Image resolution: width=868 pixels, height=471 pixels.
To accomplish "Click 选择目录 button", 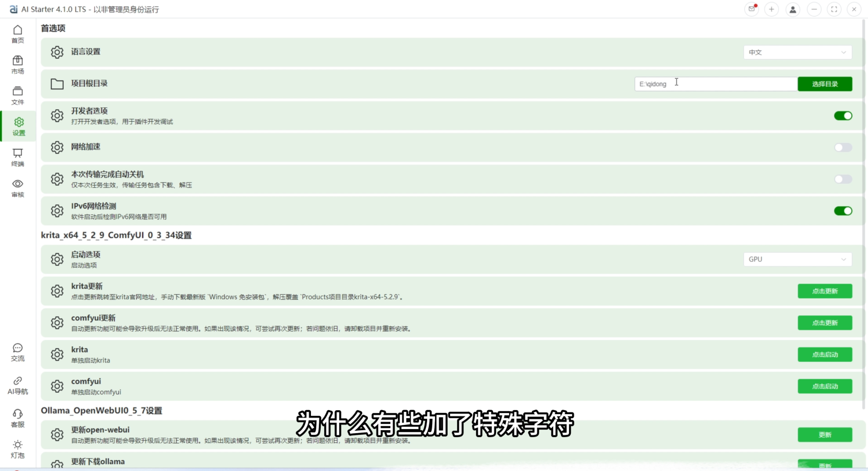I will 825,84.
